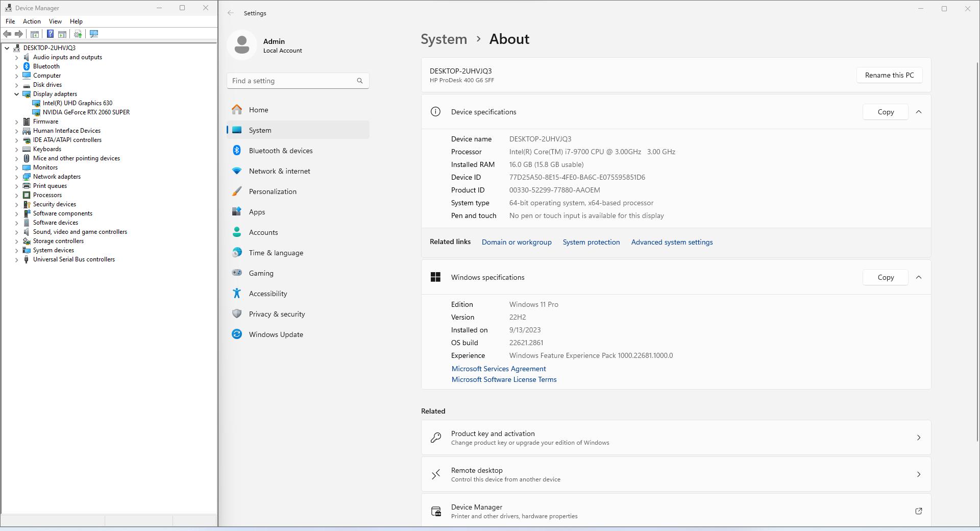Open Product key and activation
The image size is (980, 531).
tap(676, 438)
